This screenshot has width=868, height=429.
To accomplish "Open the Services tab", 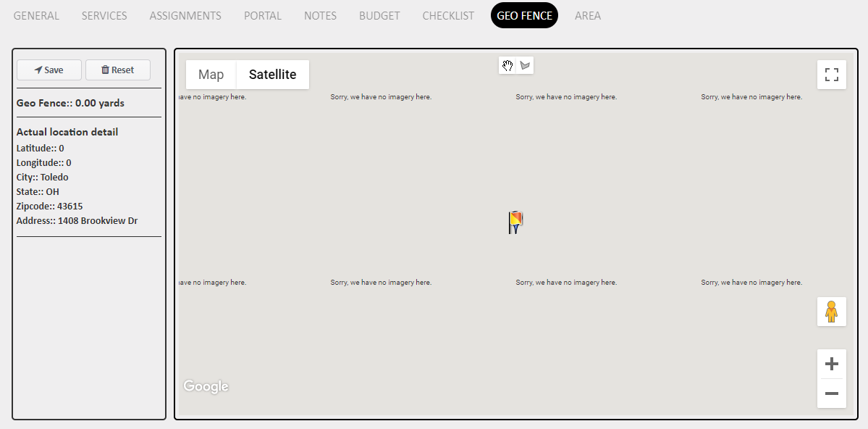I will 104,15.
